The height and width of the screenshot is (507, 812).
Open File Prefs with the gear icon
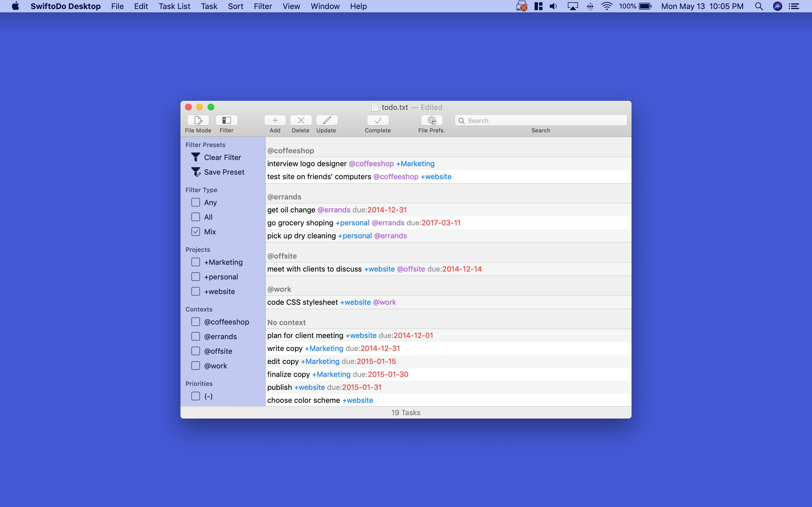pyautogui.click(x=431, y=120)
